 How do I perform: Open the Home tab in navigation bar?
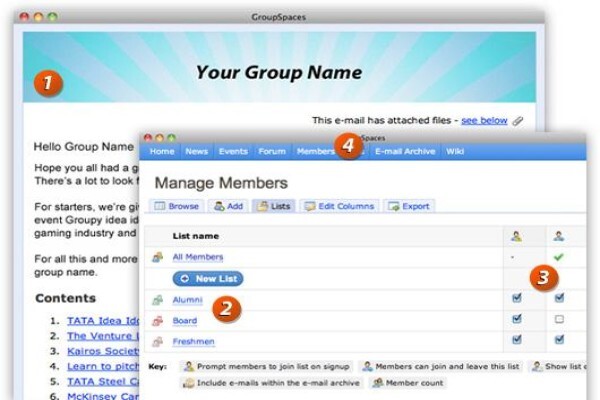point(162,152)
